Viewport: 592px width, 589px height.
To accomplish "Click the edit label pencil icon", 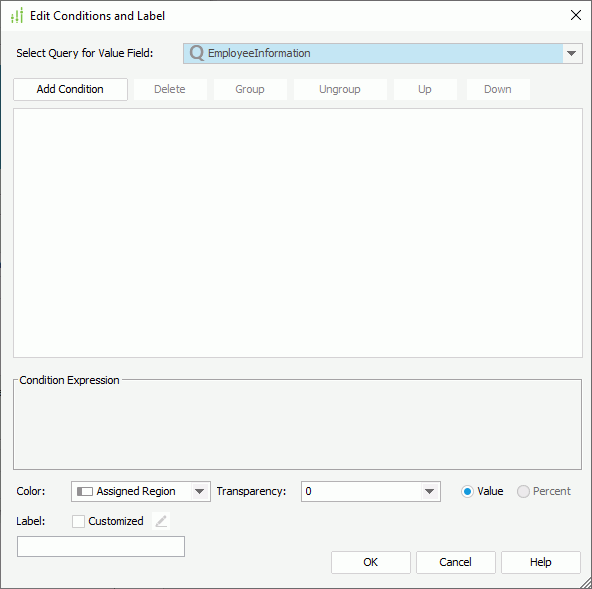I will (161, 521).
